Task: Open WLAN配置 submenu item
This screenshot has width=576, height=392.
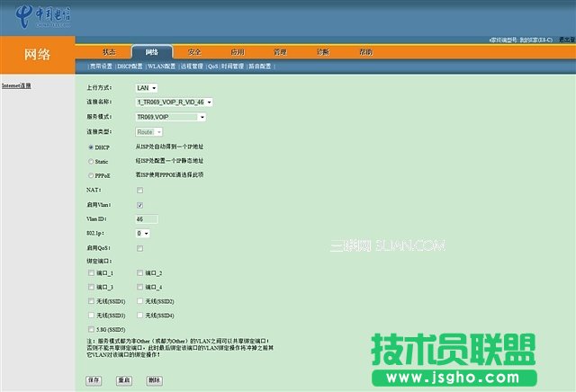Action: click(x=163, y=67)
